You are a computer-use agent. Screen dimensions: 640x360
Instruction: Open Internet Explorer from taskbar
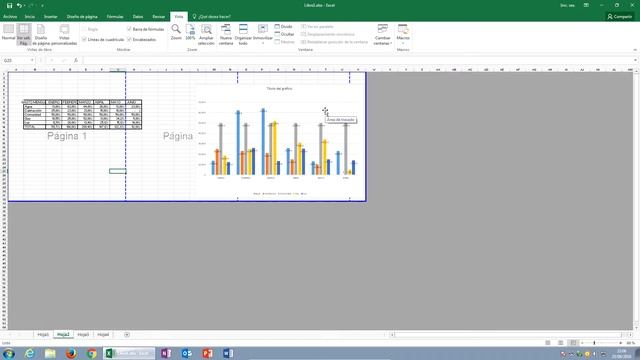click(x=29, y=353)
